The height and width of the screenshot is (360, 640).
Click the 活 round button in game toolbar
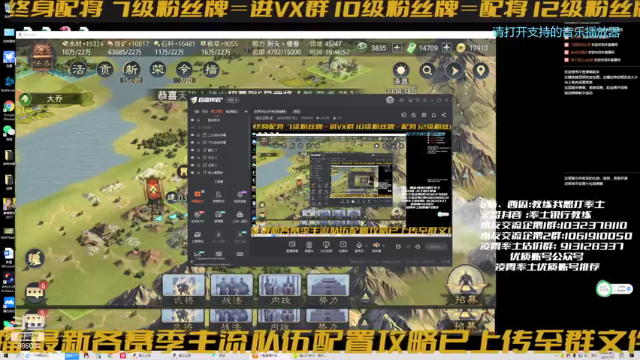click(78, 69)
